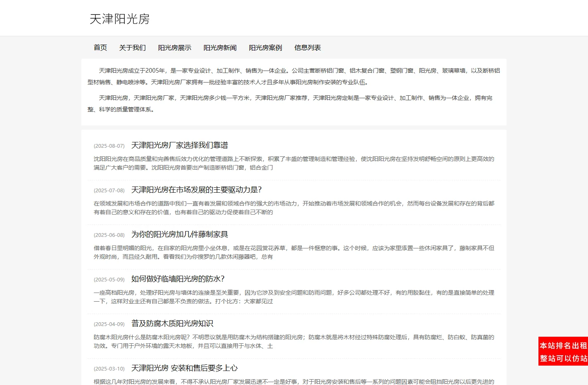Click the intro paragraph starting 天津阳光房成立于2005年
The height and width of the screenshot is (385, 588).
(x=294, y=76)
